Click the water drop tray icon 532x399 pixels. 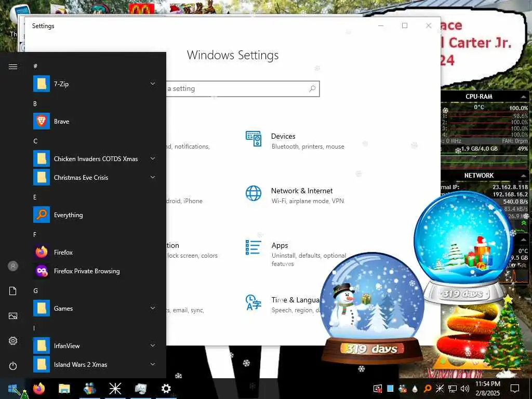pyautogui.click(x=415, y=389)
